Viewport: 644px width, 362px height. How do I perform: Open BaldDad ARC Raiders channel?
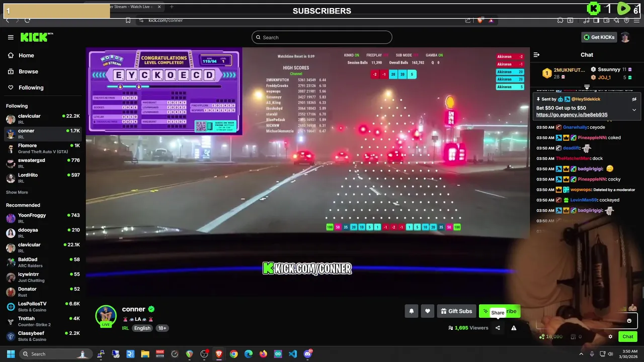tap(43, 262)
